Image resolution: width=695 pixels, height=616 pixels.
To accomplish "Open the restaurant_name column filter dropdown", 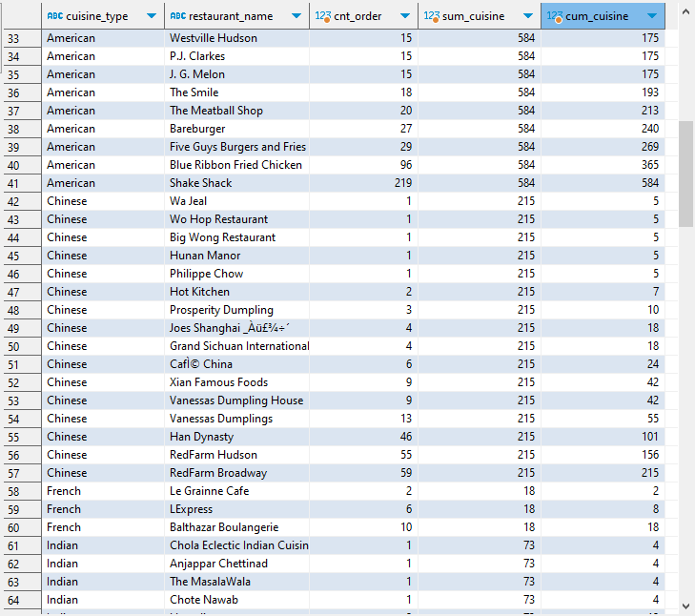I will (296, 16).
